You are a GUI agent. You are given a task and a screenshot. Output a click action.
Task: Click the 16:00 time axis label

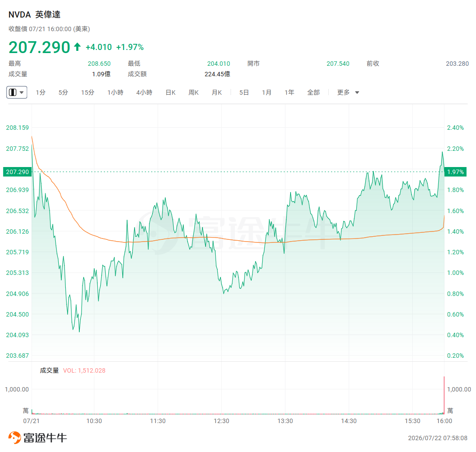point(444,421)
